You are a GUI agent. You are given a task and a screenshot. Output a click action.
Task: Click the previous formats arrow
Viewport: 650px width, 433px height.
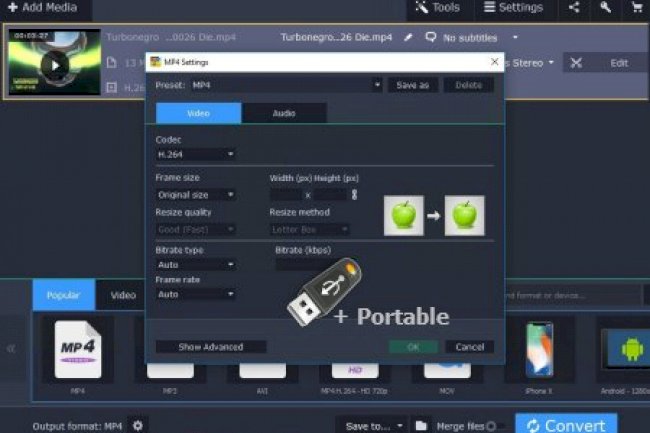(11, 349)
